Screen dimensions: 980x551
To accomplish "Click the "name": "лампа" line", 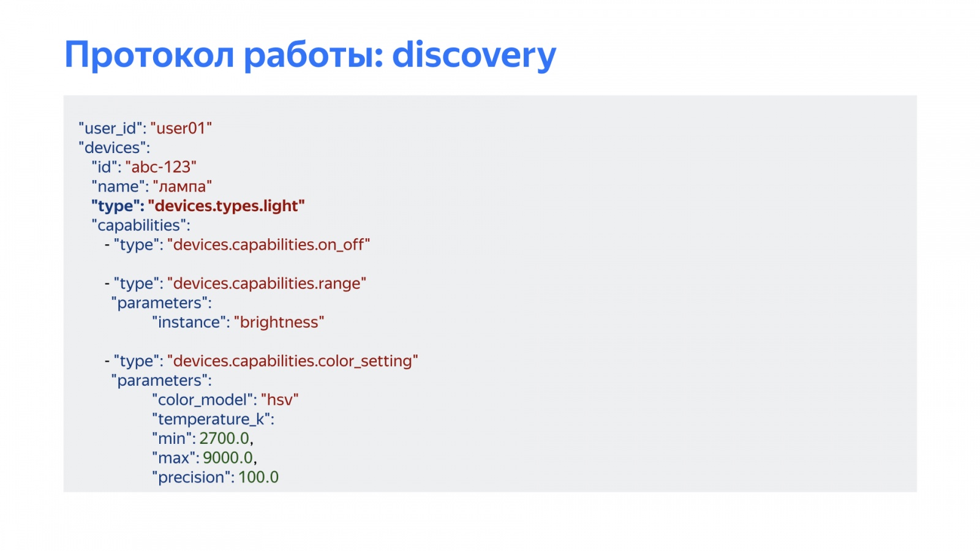I will point(152,186).
